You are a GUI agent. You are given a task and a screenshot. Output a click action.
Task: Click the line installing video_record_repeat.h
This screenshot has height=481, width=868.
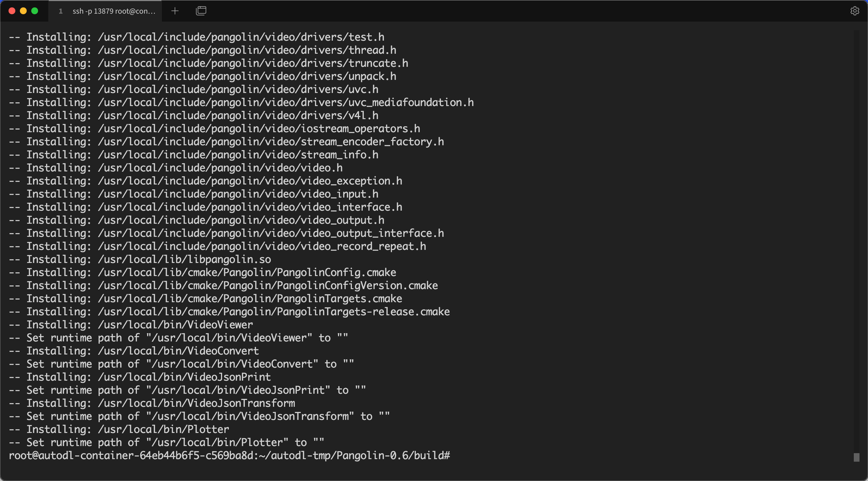217,246
